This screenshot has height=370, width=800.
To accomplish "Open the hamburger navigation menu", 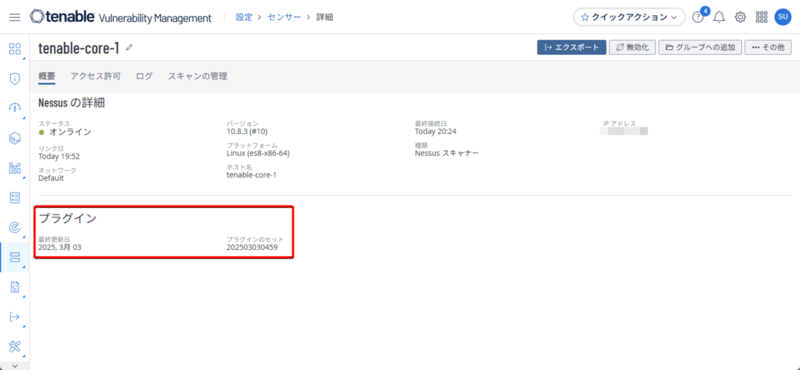I will [15, 17].
